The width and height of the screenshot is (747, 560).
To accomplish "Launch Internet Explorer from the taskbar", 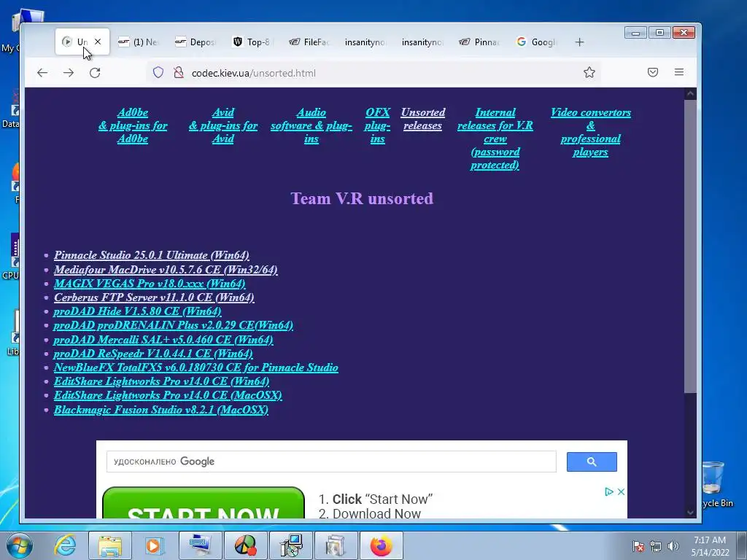I will click(65, 545).
